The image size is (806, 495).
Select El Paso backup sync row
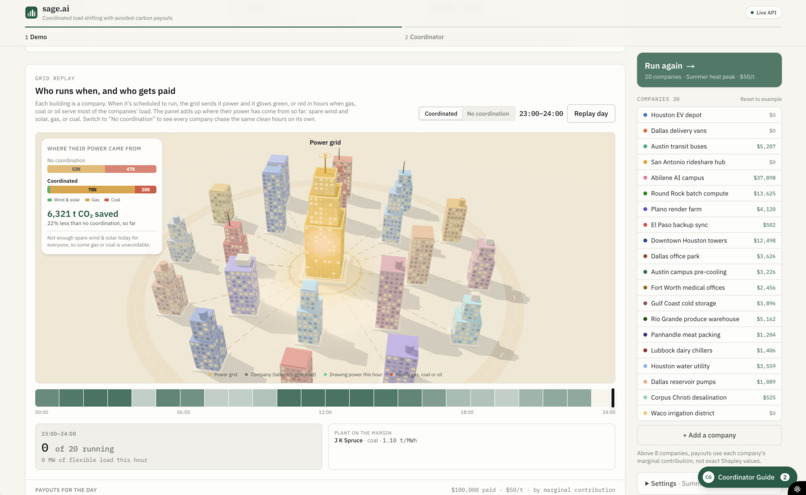click(709, 225)
